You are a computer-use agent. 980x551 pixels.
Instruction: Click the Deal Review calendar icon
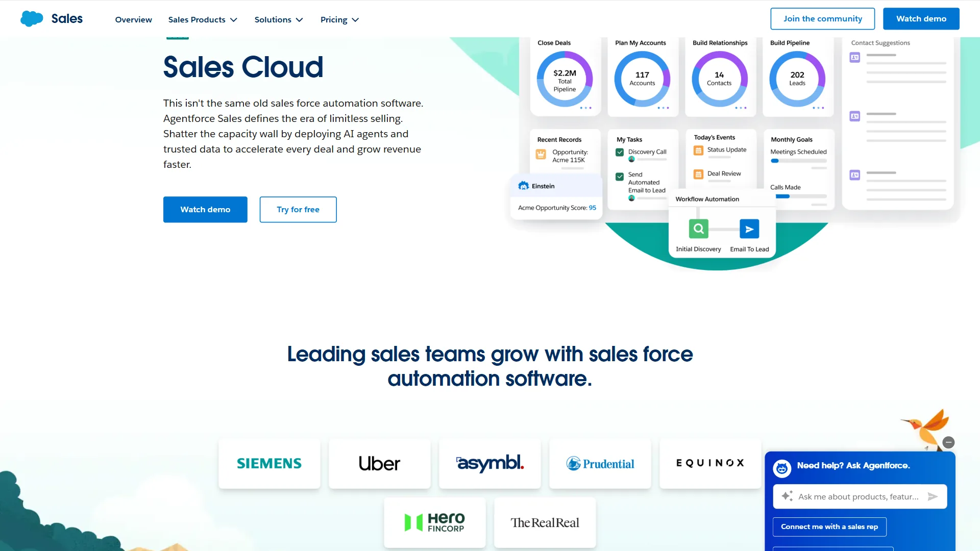point(698,174)
